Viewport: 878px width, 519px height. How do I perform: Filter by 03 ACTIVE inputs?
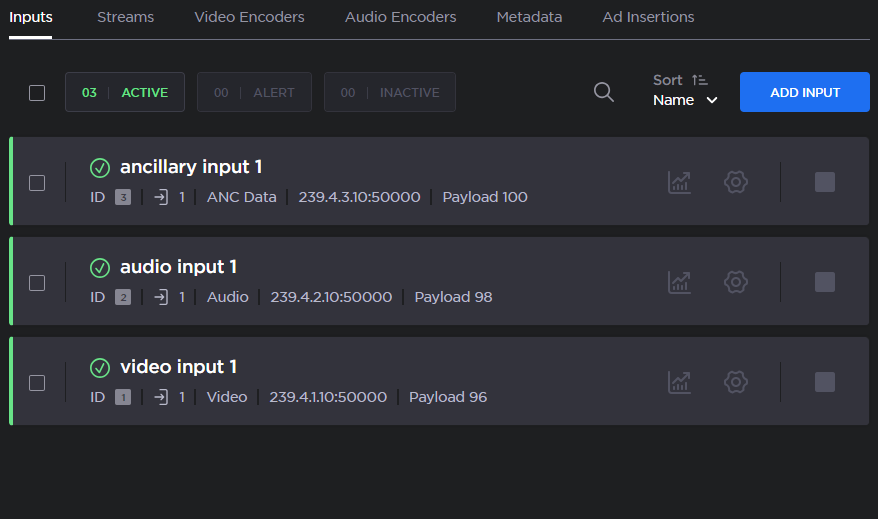[x=125, y=92]
